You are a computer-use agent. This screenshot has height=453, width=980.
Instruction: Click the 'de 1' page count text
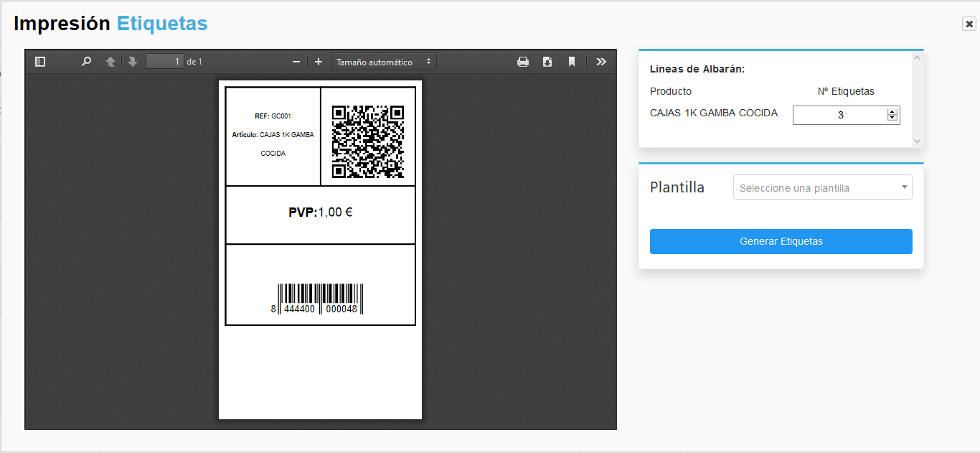pos(194,62)
